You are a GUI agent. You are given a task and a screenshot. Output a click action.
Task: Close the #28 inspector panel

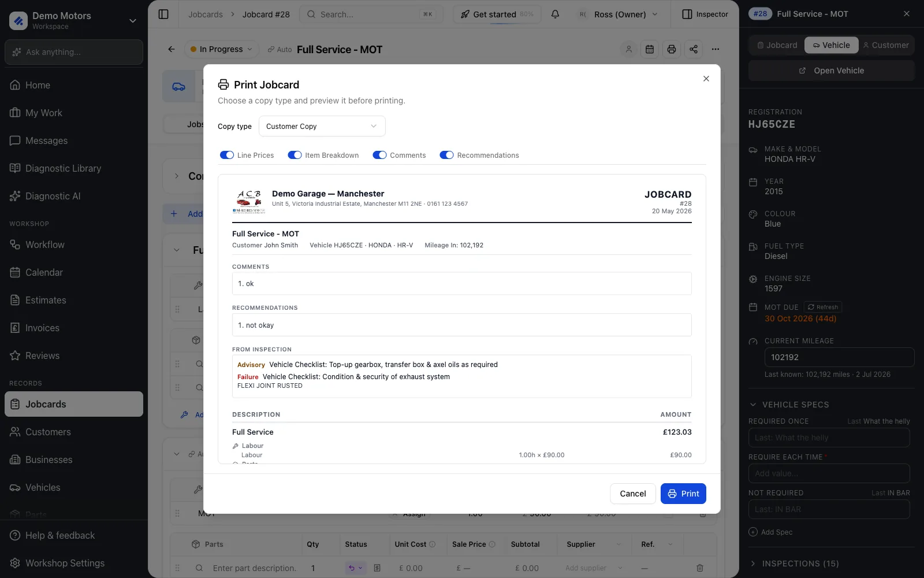(x=907, y=14)
